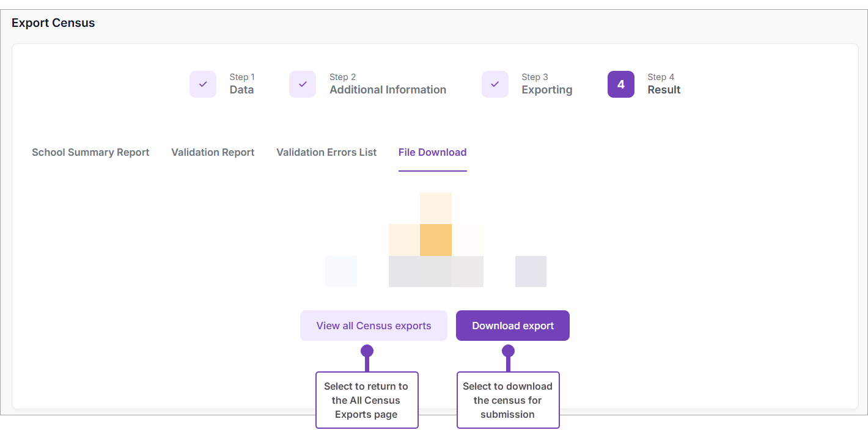868x430 pixels.
Task: Click the Step 1 Data checkmark icon
Action: [x=203, y=84]
